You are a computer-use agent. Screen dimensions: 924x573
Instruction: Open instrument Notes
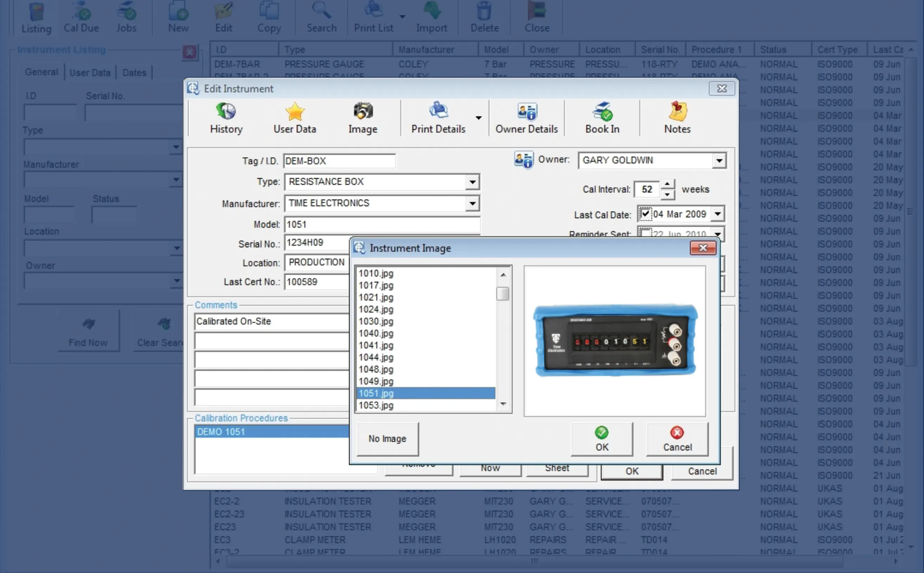point(677,117)
